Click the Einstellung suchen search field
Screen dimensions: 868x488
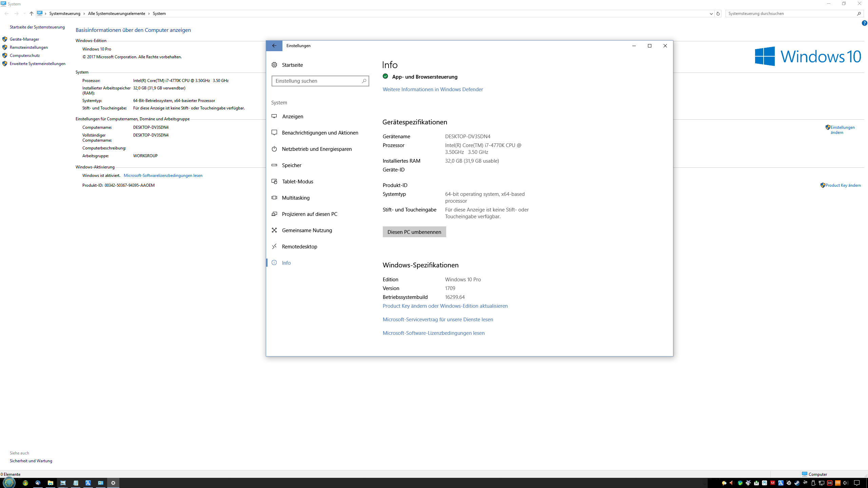(x=320, y=81)
